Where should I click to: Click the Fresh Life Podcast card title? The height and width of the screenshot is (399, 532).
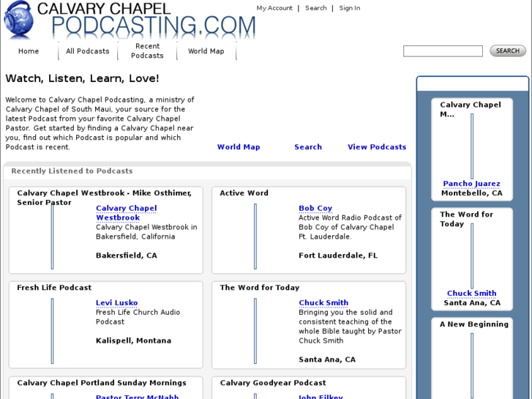point(54,288)
